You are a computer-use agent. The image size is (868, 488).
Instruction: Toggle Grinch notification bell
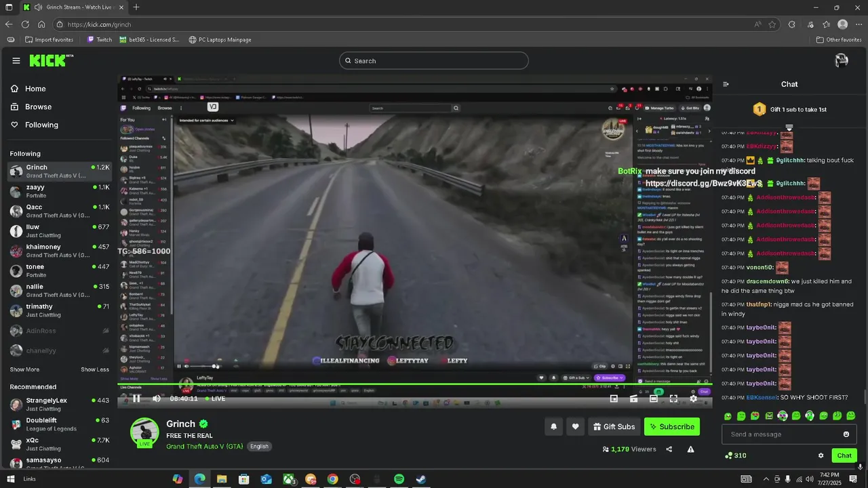553,426
